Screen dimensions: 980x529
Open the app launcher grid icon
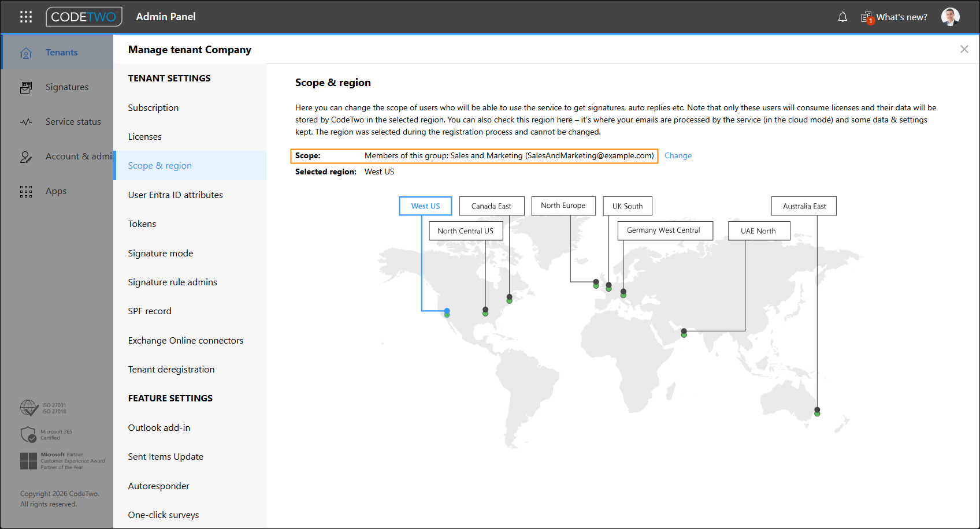[26, 17]
